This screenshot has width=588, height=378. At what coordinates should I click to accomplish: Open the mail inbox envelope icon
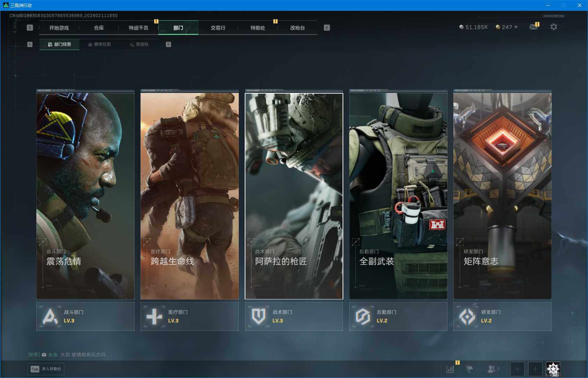click(533, 27)
